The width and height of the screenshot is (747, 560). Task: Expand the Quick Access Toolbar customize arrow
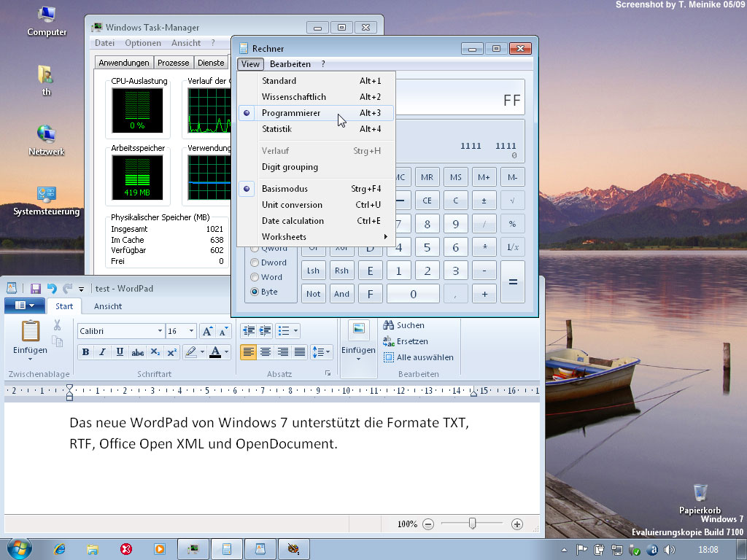coord(82,289)
